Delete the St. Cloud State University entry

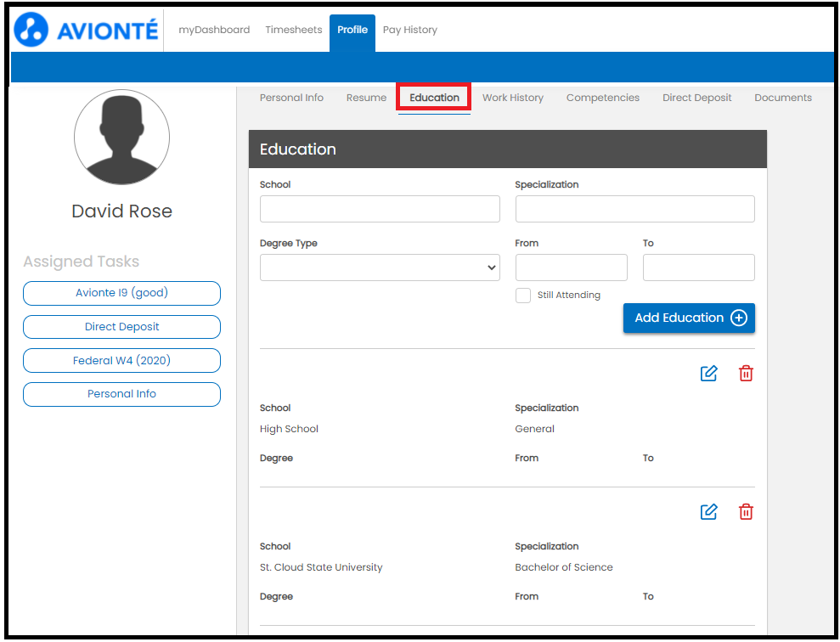[x=746, y=511]
